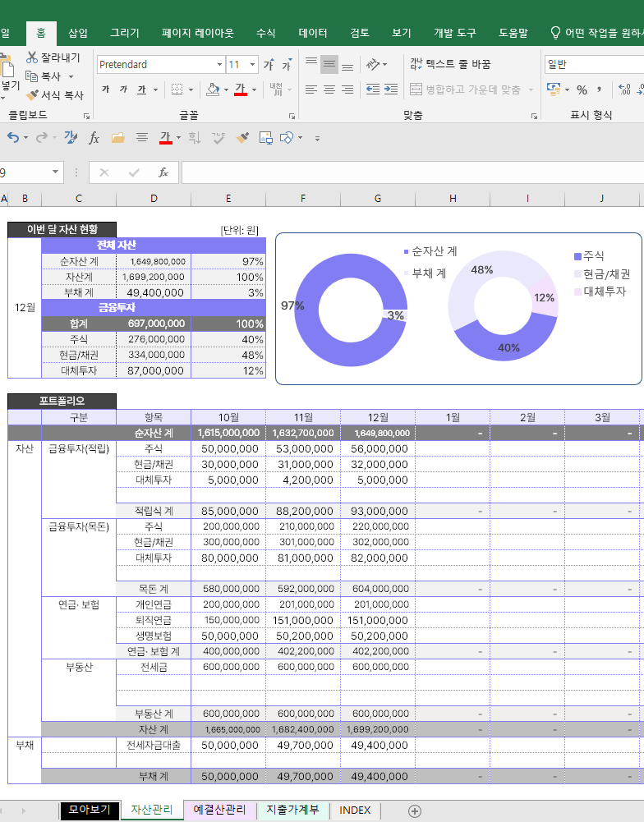
Task: Open the borders icon in the font group
Action: tap(177, 90)
